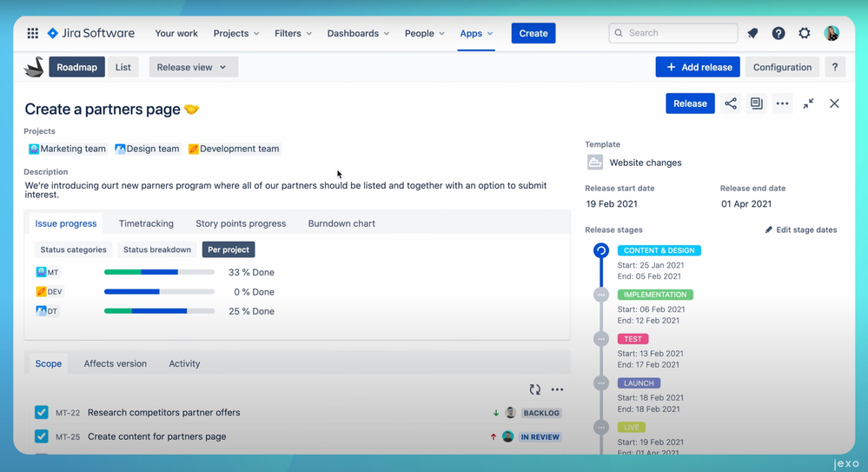Open the release more actions ellipsis
Screen dimensions: 868x472
[x=782, y=103]
